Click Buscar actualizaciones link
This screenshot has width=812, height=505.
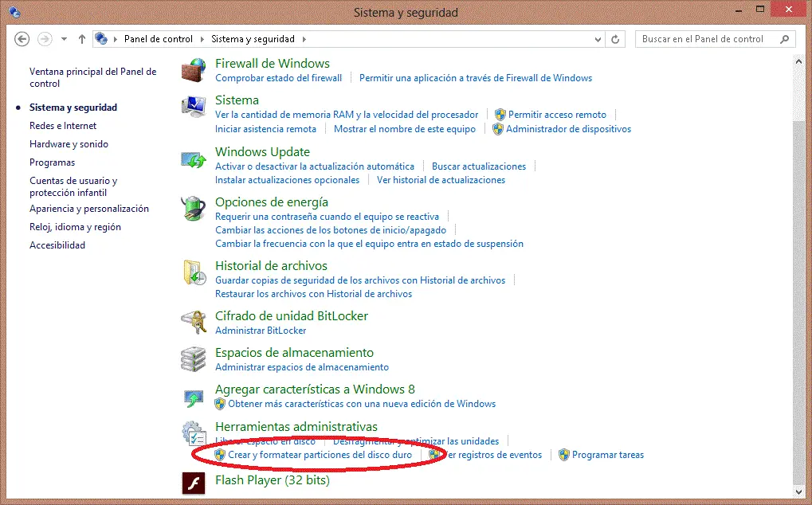tap(478, 166)
